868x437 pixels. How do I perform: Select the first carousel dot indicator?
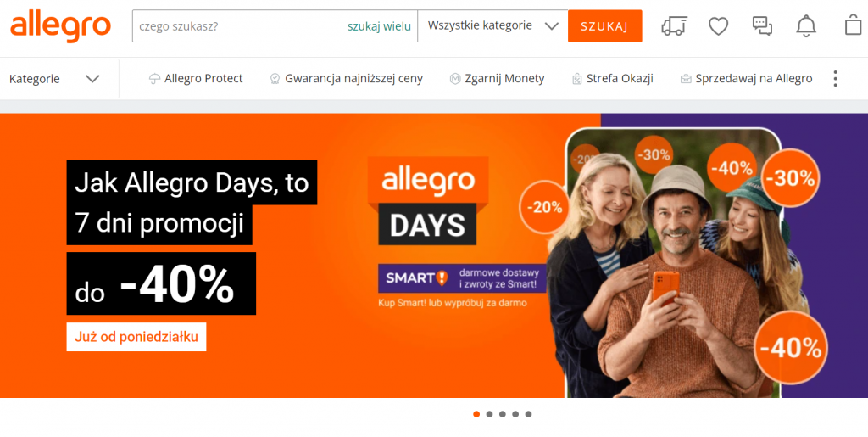pos(476,414)
